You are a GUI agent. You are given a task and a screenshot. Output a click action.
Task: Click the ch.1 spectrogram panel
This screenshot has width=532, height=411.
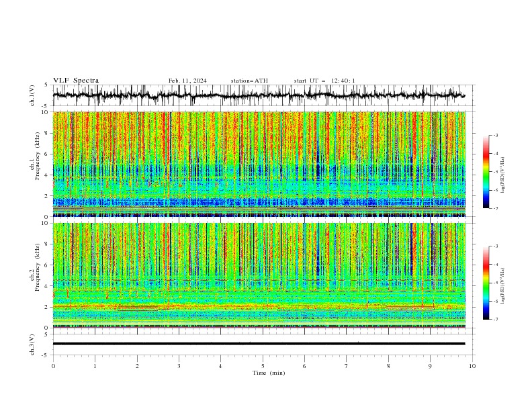pyautogui.click(x=259, y=164)
